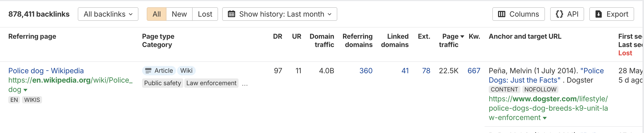Click the Export download icon
The height and width of the screenshot is (133, 644).
click(598, 14)
